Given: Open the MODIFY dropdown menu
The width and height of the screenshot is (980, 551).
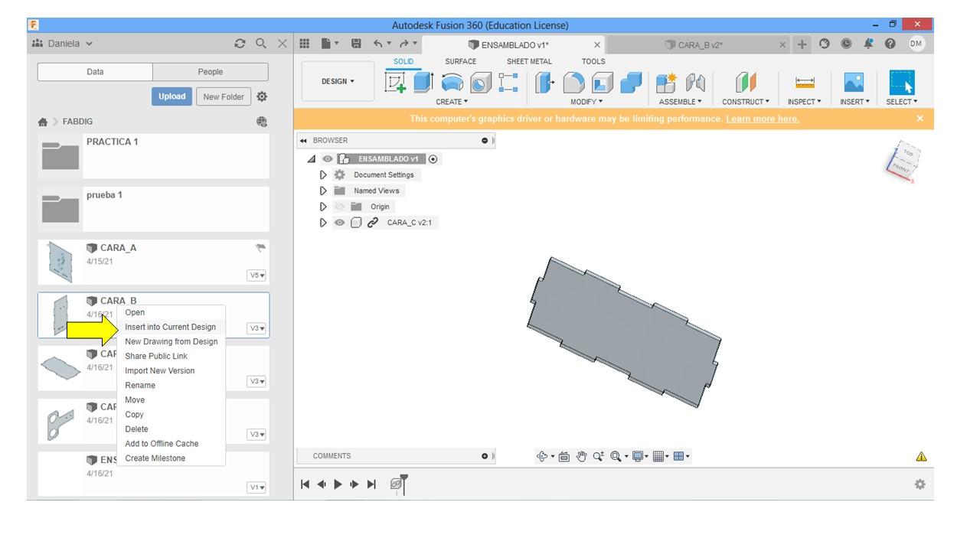Looking at the screenshot, I should coord(586,102).
